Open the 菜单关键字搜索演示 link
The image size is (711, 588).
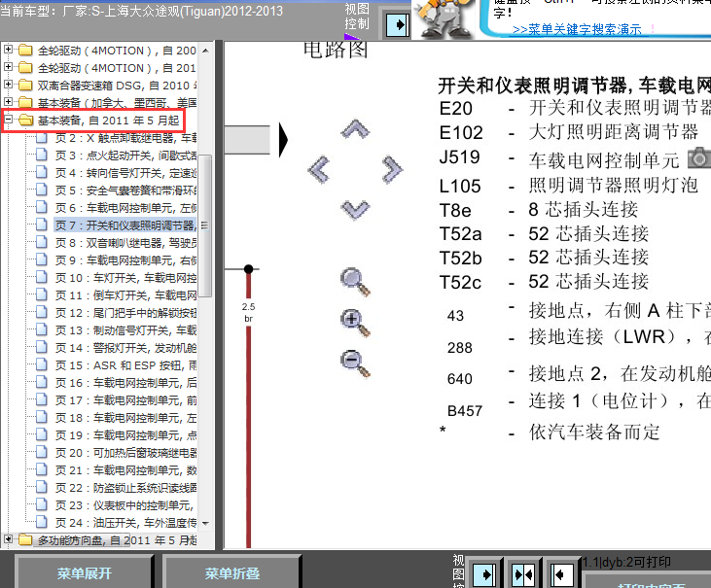tap(577, 30)
